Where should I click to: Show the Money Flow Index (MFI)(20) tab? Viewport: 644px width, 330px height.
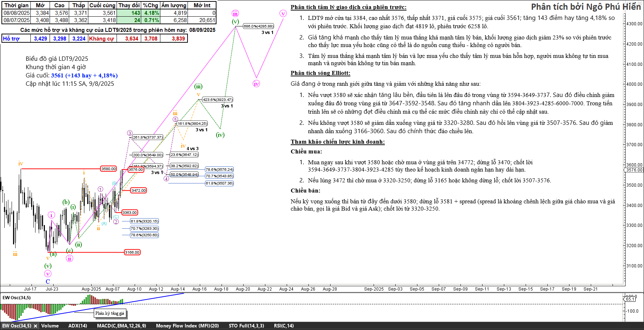coord(187,326)
